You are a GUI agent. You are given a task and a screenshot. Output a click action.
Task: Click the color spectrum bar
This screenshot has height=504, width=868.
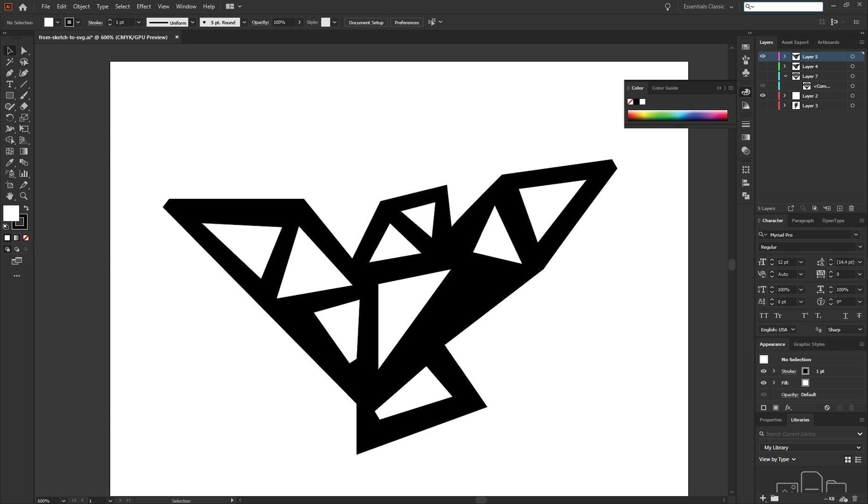(677, 115)
